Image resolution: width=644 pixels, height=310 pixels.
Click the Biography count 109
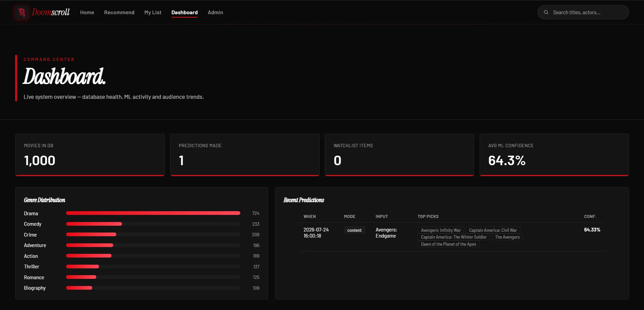point(256,288)
